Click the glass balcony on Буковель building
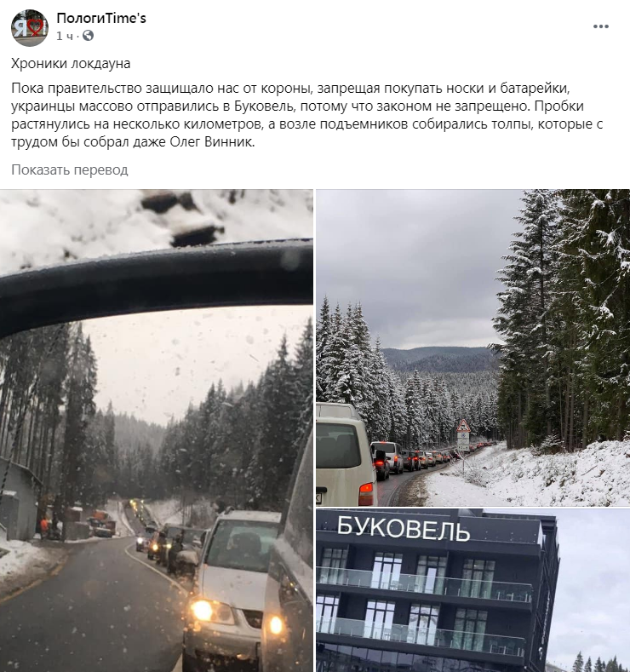 pos(424,582)
